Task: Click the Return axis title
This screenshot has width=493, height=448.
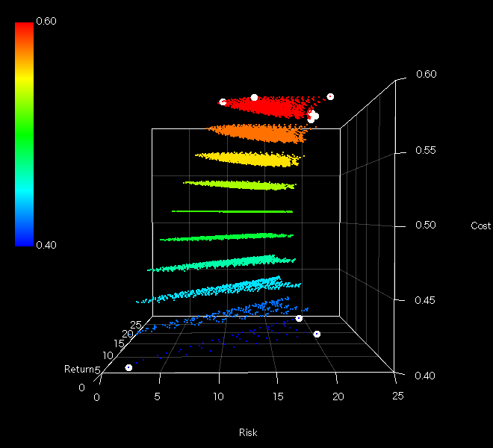Action: pyautogui.click(x=79, y=369)
